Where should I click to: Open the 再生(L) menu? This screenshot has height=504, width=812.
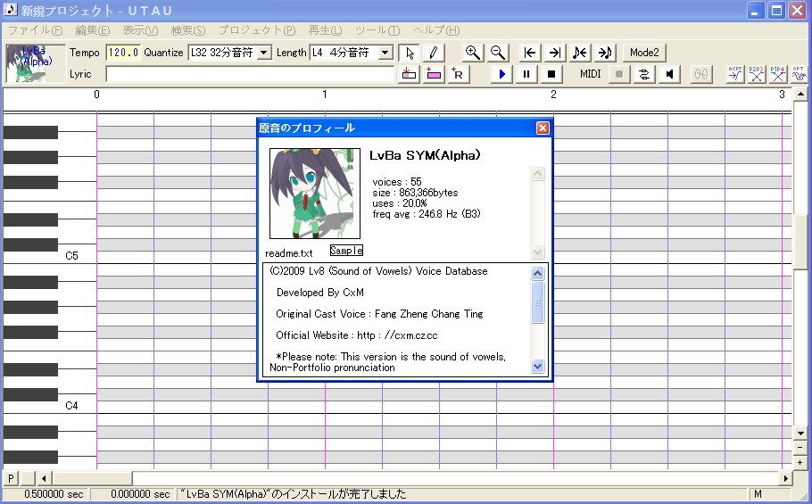point(325,30)
